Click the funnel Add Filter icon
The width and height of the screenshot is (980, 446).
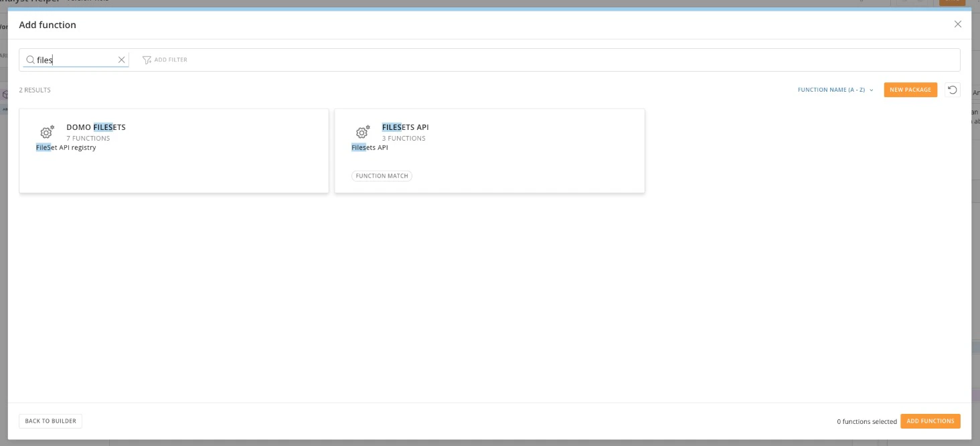tap(147, 60)
